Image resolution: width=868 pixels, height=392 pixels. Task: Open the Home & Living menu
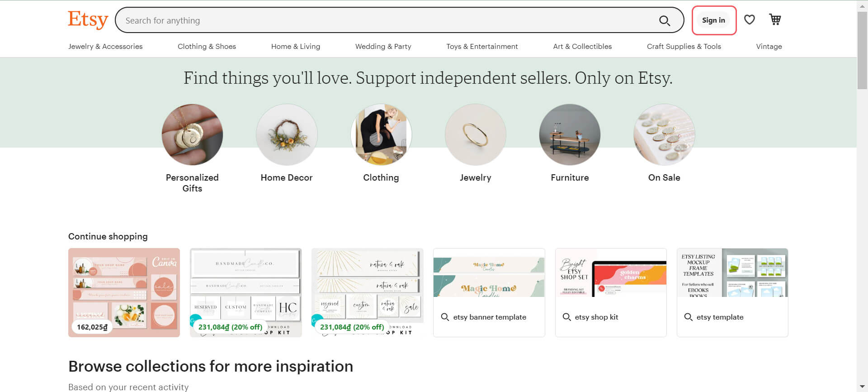(295, 46)
